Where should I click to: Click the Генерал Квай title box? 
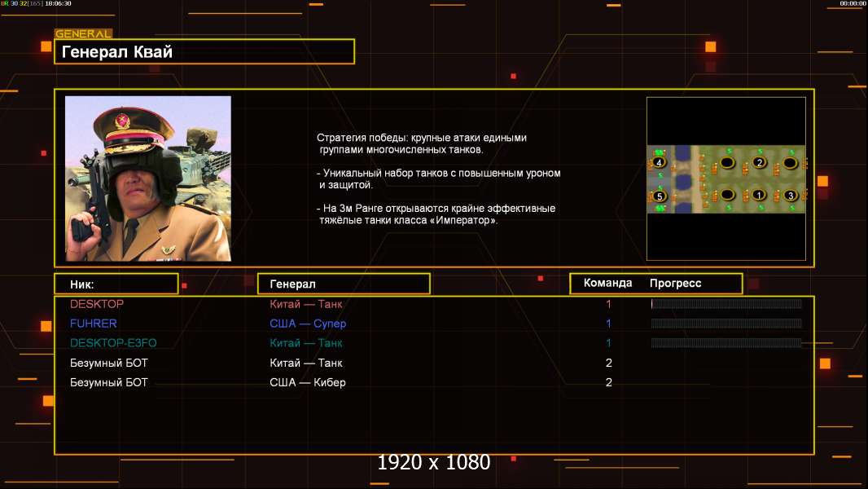point(204,51)
